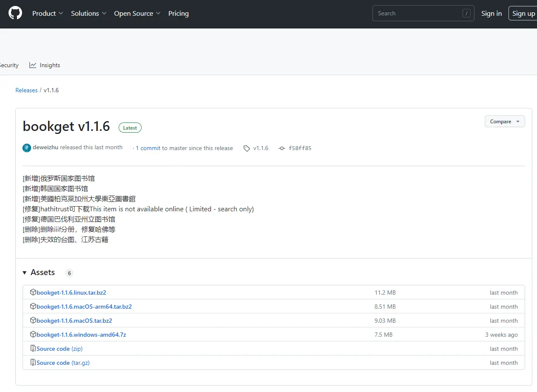Viewport: 537px width, 392px height.
Task: Click the slash shortcut icon in search
Action: [x=466, y=13]
